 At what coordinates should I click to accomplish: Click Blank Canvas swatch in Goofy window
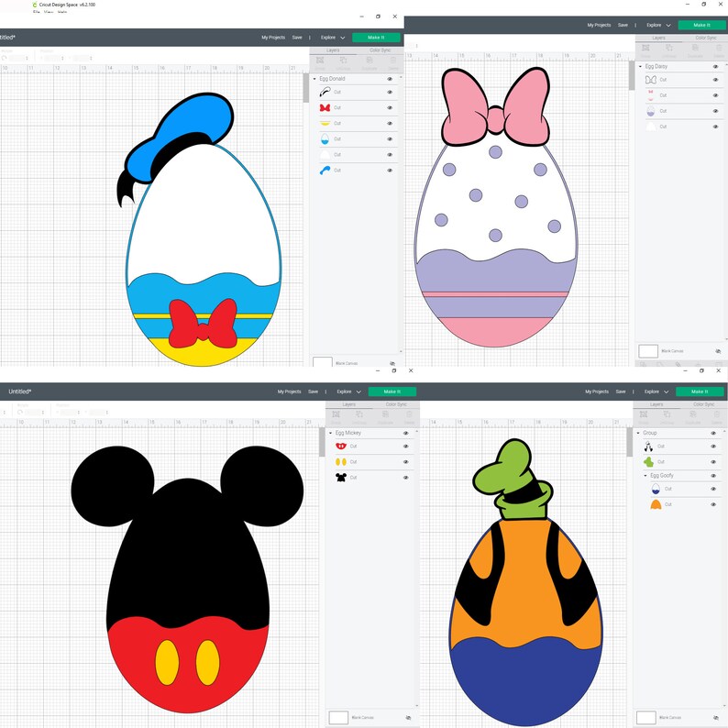pyautogui.click(x=645, y=717)
